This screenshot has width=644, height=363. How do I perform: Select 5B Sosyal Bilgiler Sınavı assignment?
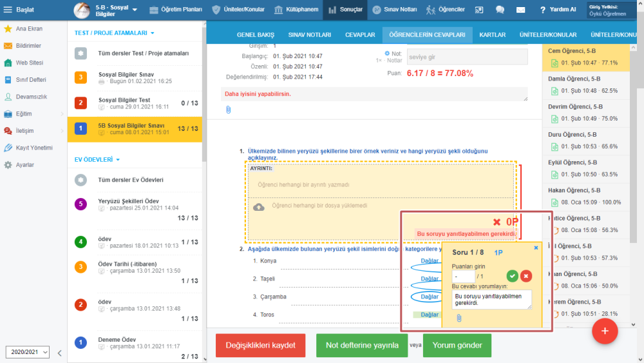[135, 129]
